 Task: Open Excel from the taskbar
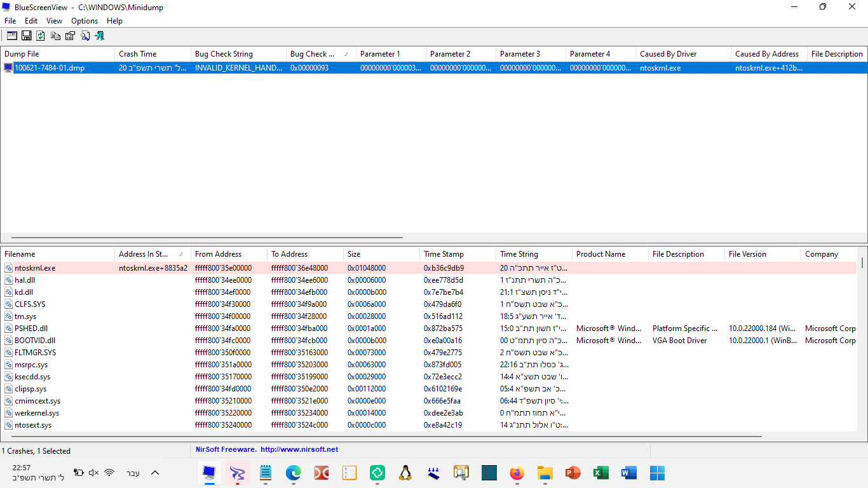tap(600, 473)
